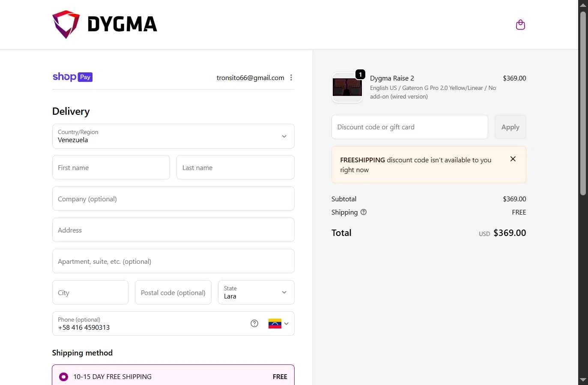Click the USD $369.00 total amount

[x=502, y=233]
